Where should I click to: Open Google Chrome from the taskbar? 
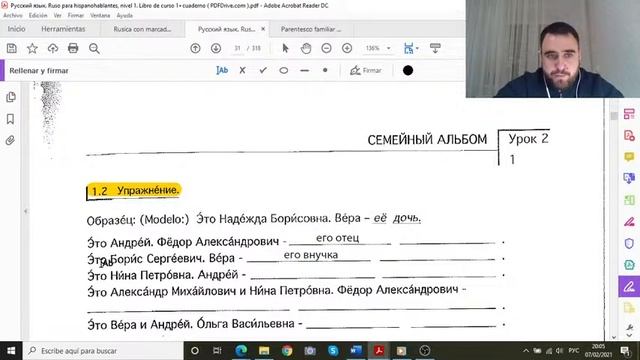287,351
